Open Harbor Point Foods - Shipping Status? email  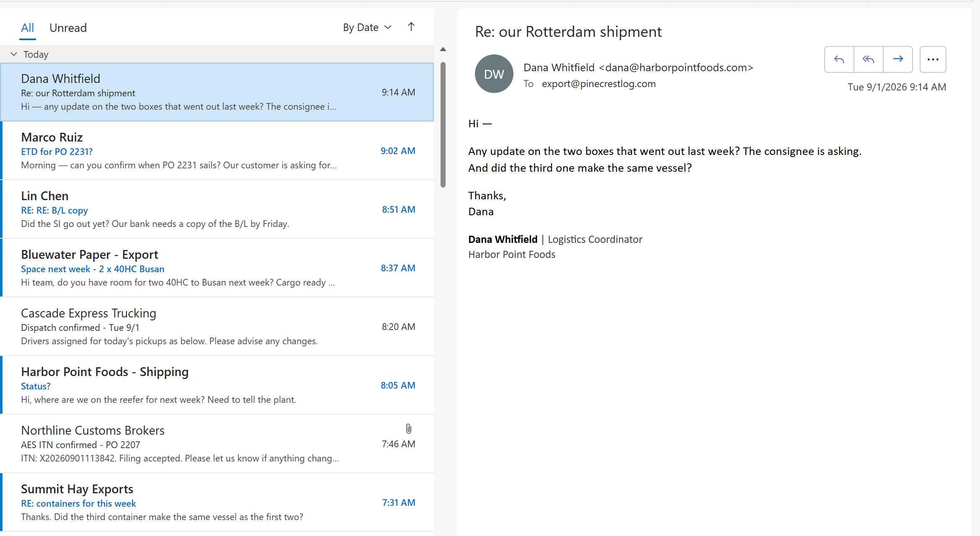[218, 385]
